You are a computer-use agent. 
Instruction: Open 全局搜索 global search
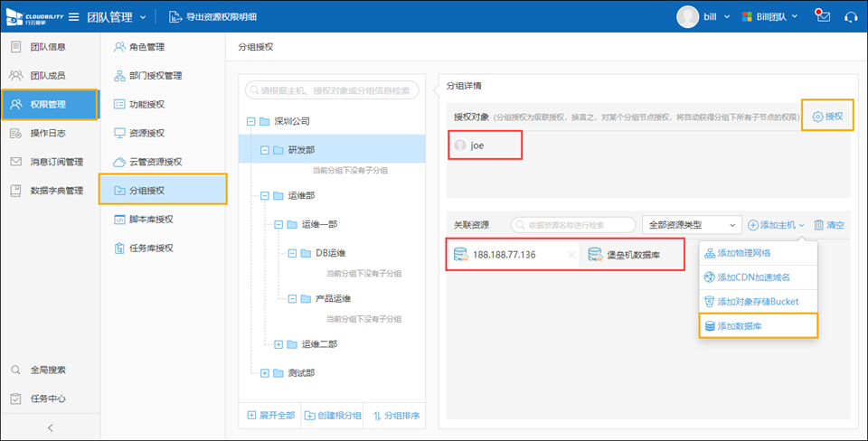[x=47, y=370]
